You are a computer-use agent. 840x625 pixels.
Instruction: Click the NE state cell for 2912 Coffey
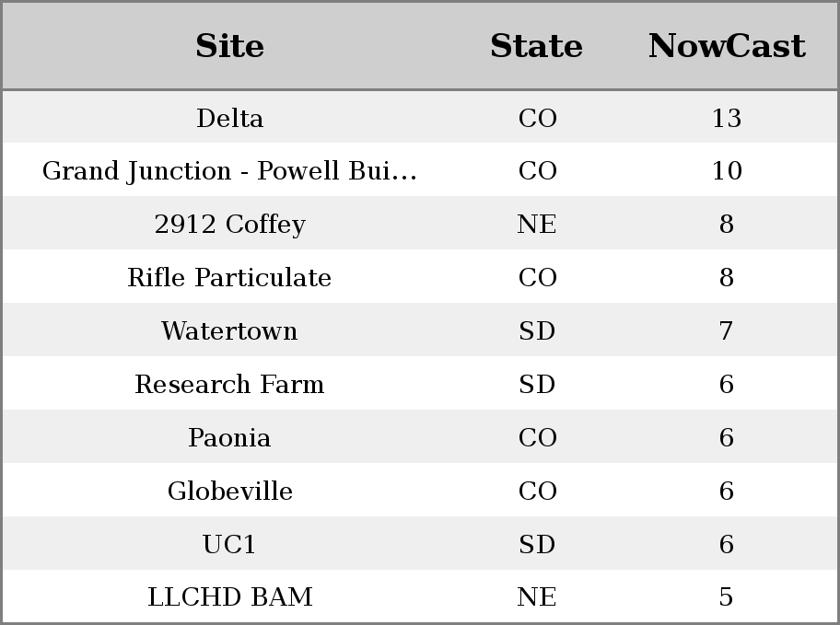[536, 224]
